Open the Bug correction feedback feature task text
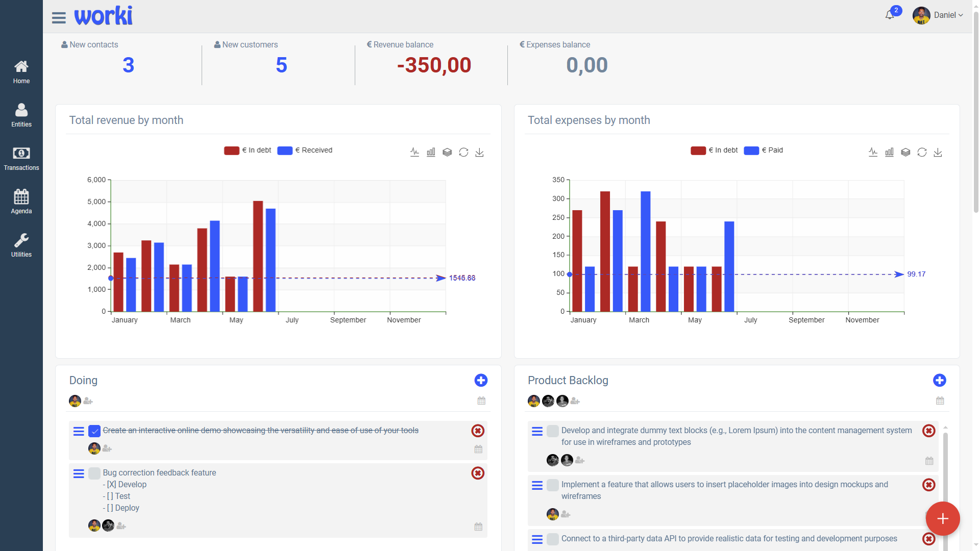 point(159,473)
